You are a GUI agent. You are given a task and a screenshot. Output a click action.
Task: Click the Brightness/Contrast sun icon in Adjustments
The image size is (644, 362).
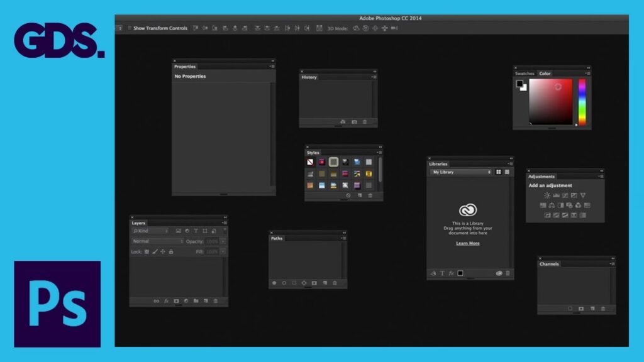click(546, 195)
